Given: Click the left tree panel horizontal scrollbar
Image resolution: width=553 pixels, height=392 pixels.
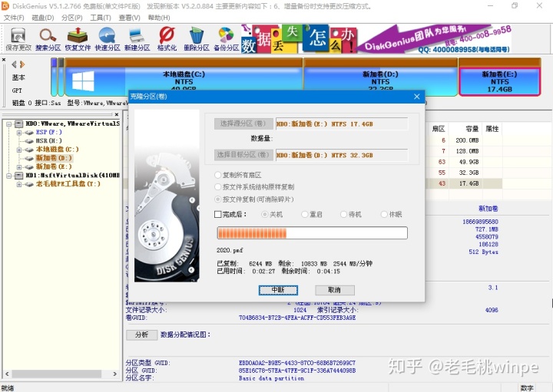Looking at the screenshot, I should point(56,374).
